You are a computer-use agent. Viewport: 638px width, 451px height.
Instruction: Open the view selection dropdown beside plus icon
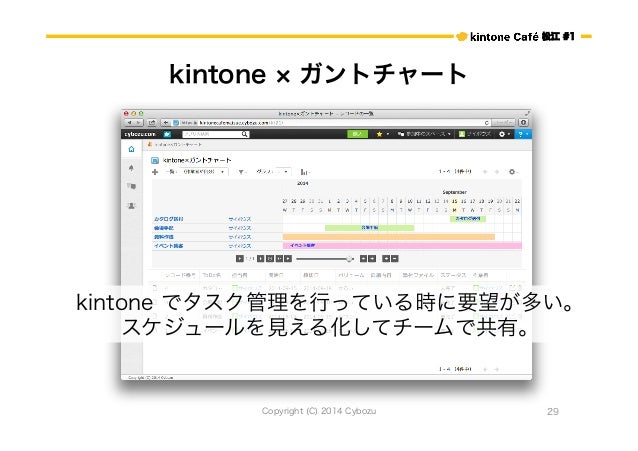pyautogui.click(x=204, y=172)
